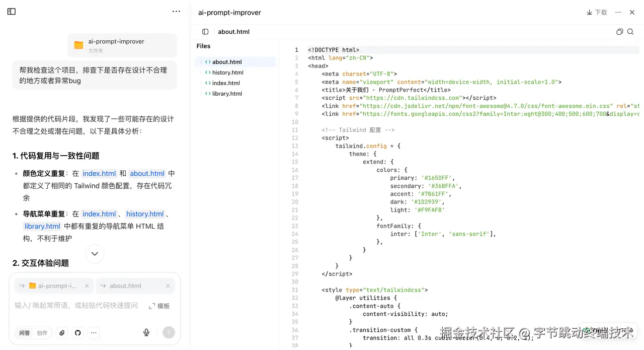Open the preview panel more options ellipsis
This screenshot has width=644, height=350.
coord(618,13)
